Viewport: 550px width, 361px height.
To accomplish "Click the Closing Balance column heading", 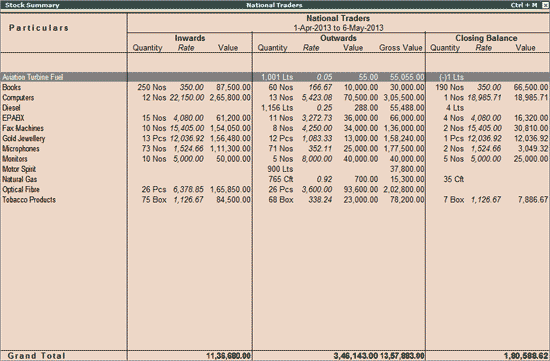I will 487,38.
